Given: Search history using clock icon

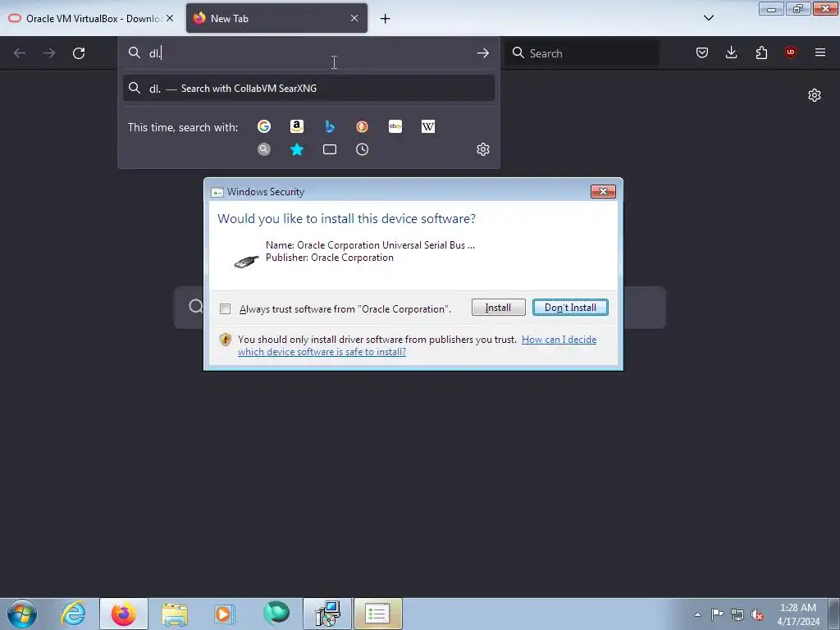Looking at the screenshot, I should (362, 149).
